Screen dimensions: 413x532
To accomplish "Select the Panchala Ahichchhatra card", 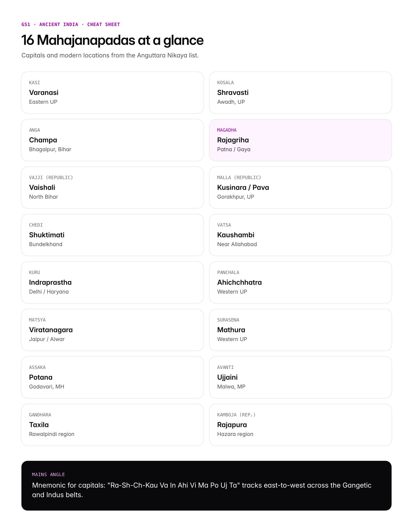I will pyautogui.click(x=300, y=283).
